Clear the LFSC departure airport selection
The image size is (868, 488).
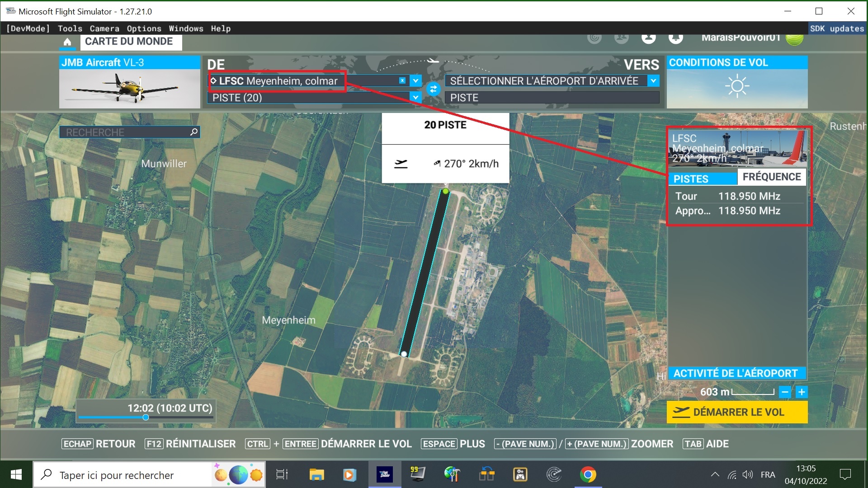tap(402, 80)
